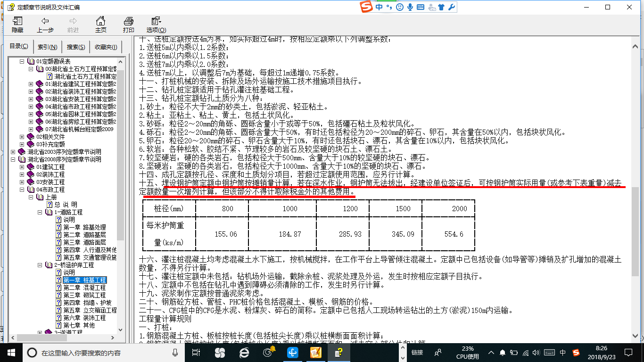Image resolution: width=644 pixels, height=362 pixels.
Task: Switch to the 搜索(S) tab
Action: coord(76,47)
